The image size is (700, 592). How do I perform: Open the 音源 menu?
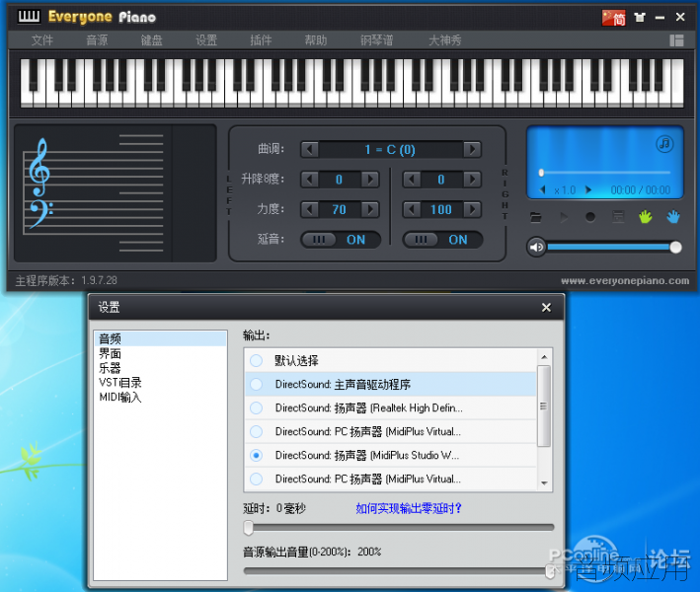(97, 40)
